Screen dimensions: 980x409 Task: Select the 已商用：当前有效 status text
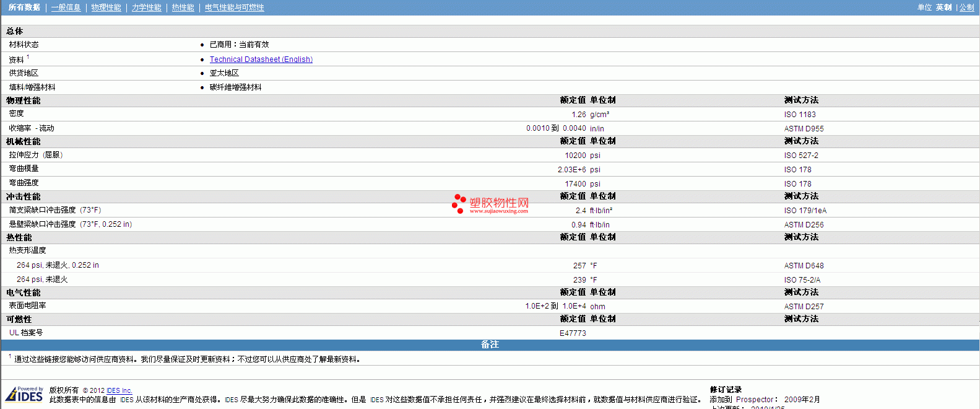click(x=240, y=45)
